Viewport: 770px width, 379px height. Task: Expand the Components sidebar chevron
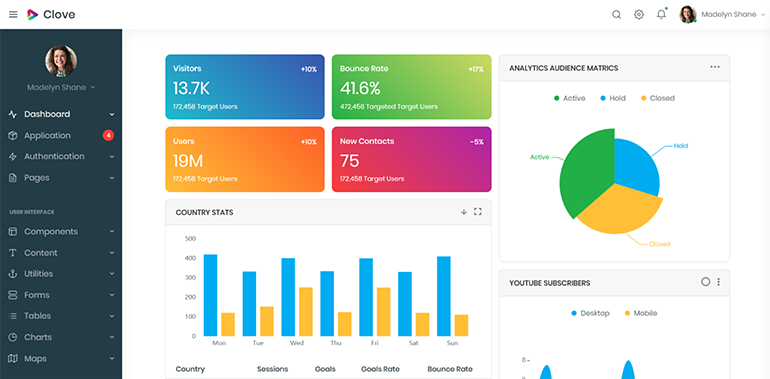pos(112,232)
